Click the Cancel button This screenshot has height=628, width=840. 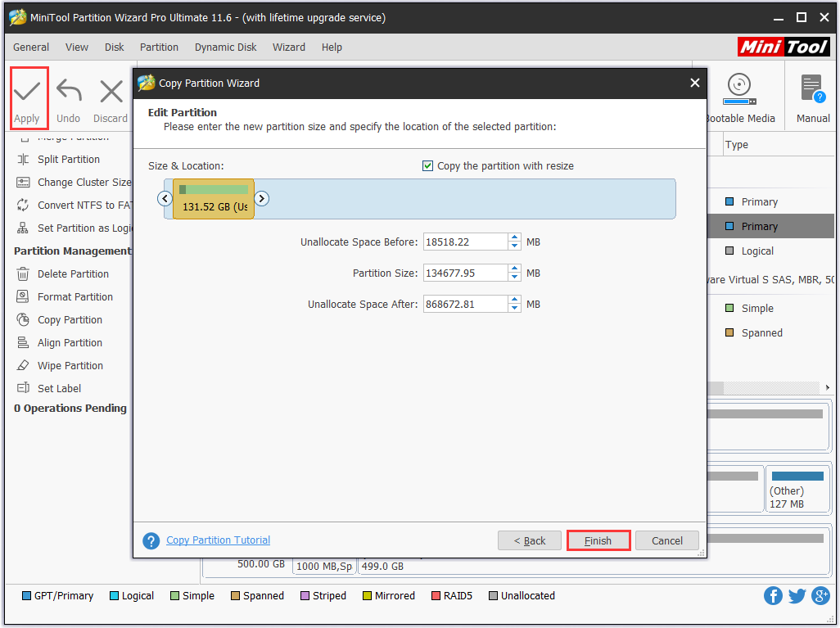point(667,540)
